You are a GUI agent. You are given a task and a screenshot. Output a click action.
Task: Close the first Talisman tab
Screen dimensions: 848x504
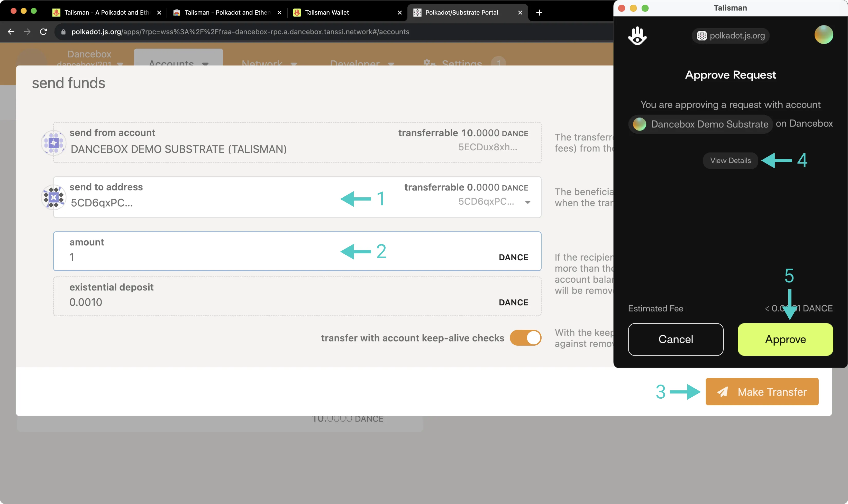tap(159, 13)
